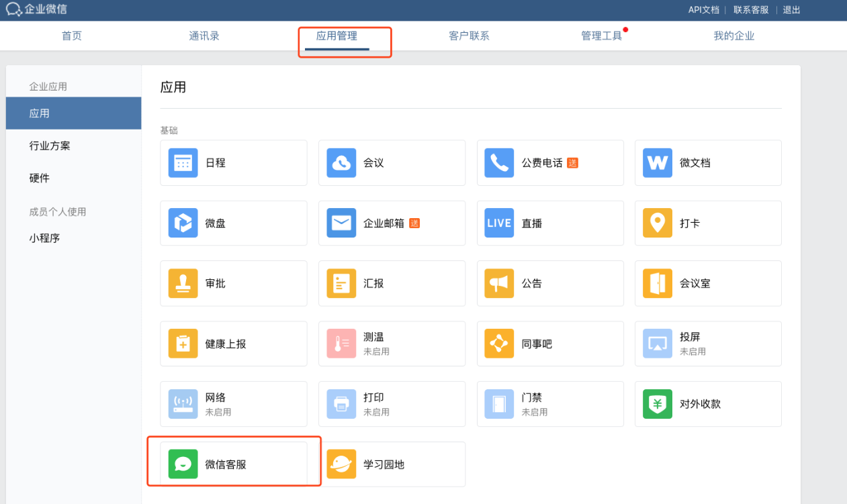Image resolution: width=847 pixels, height=504 pixels.
Task: Open the 微文档 W icon
Action: pyautogui.click(x=657, y=163)
